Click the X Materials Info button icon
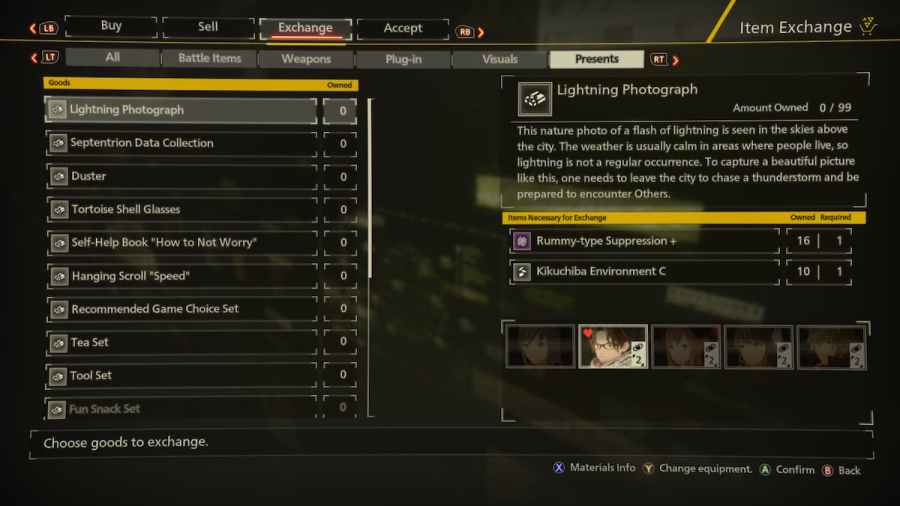The width and height of the screenshot is (900, 506). [x=558, y=468]
